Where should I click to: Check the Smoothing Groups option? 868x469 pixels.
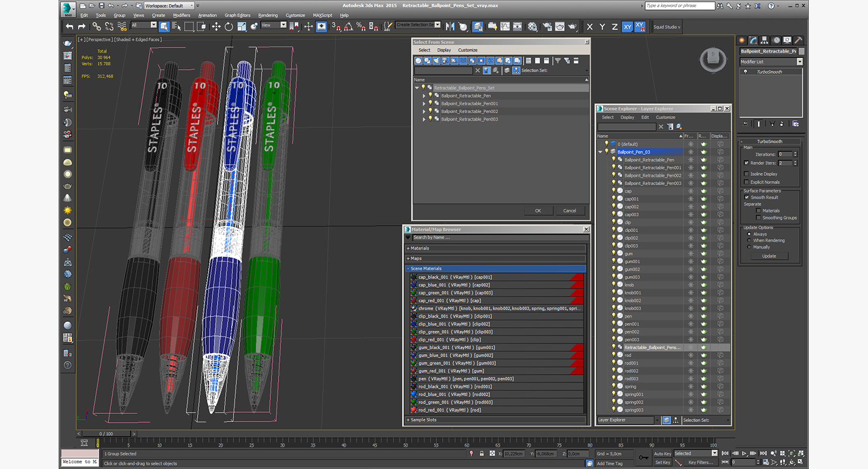[x=758, y=217]
